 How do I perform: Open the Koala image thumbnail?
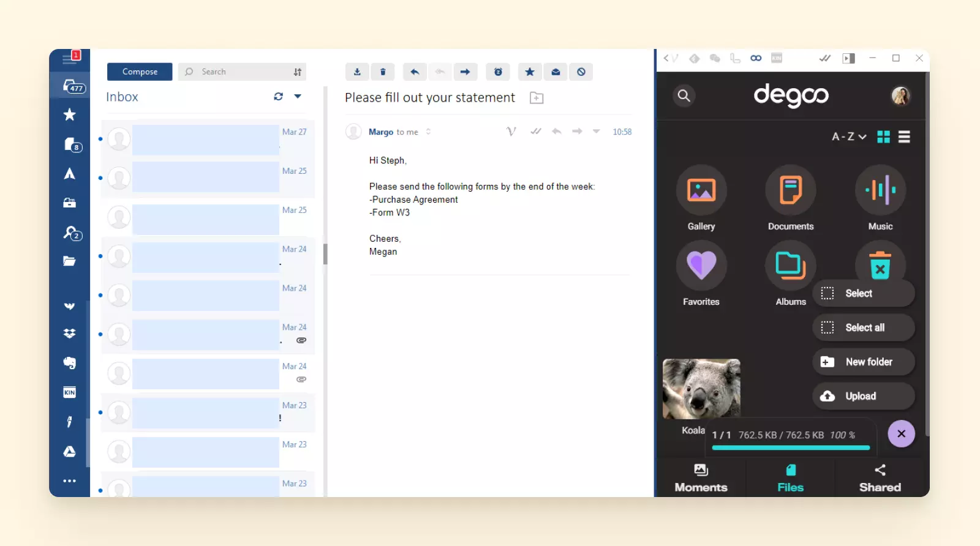tap(701, 389)
